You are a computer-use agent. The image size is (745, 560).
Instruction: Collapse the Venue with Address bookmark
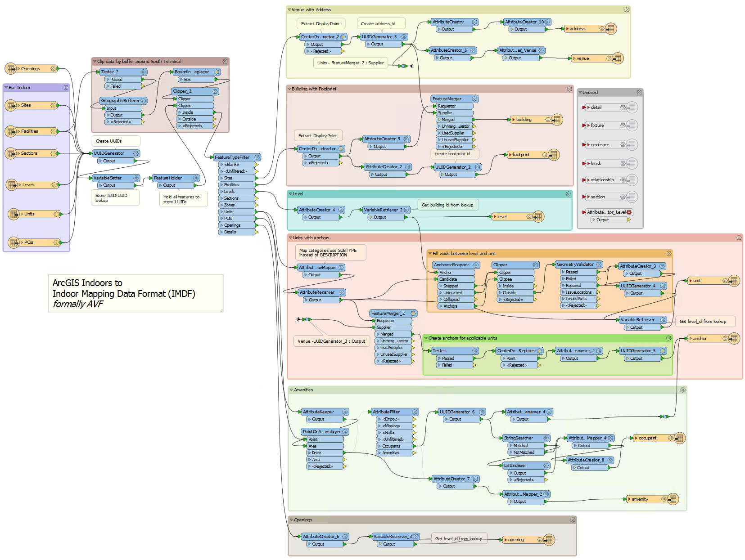coord(289,9)
